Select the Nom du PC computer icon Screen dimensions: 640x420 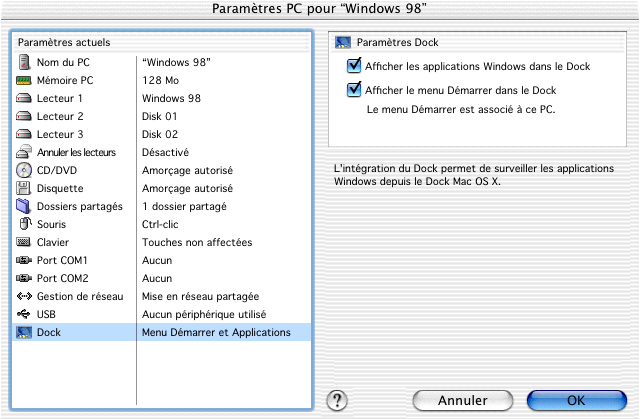[24, 62]
